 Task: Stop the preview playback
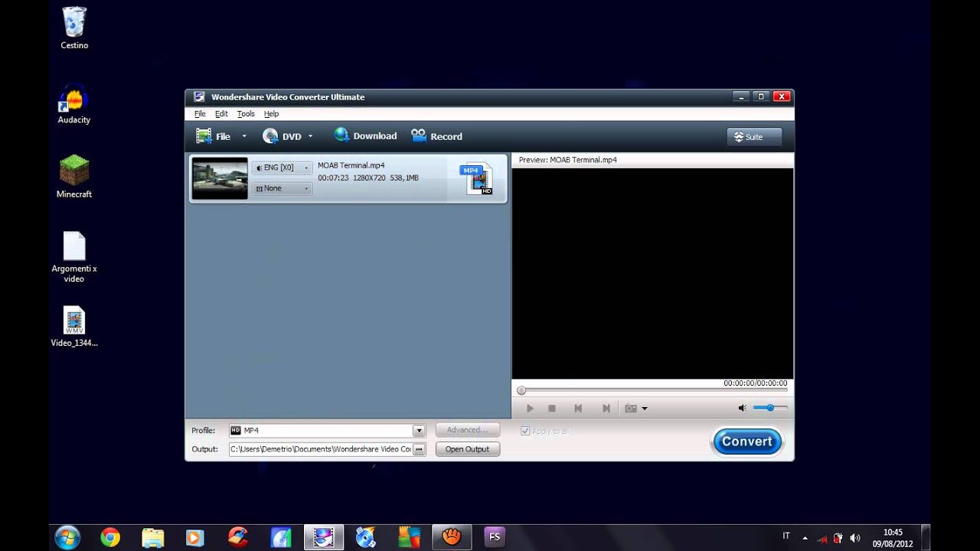pyautogui.click(x=551, y=409)
